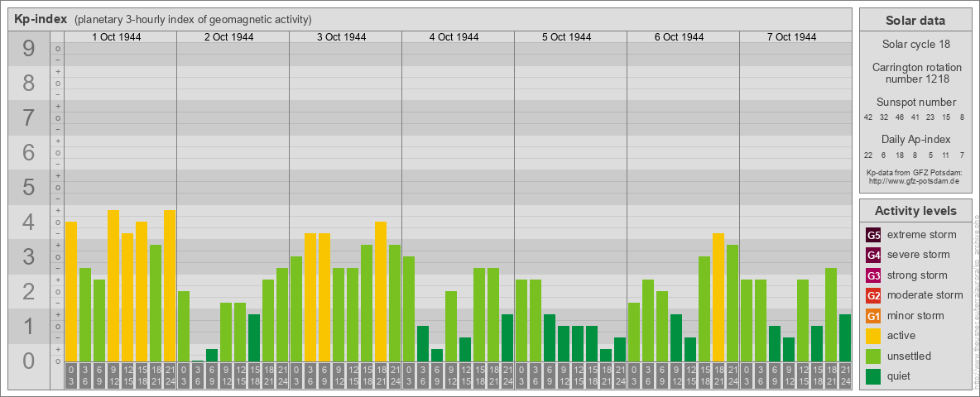This screenshot has width=980, height=397.
Task: Select the G4 severe storm badge
Action: click(873, 255)
